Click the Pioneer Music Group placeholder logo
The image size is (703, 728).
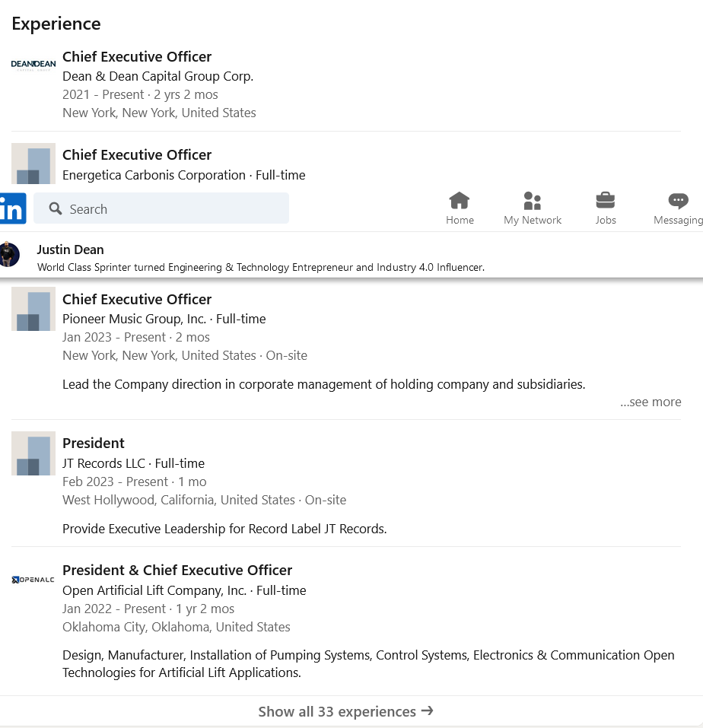[33, 309]
